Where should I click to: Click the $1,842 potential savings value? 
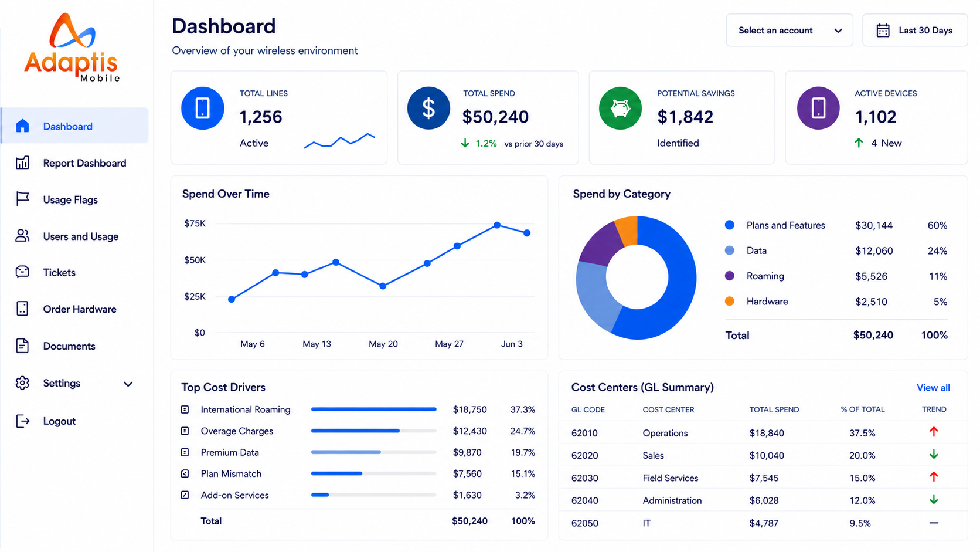pos(685,117)
